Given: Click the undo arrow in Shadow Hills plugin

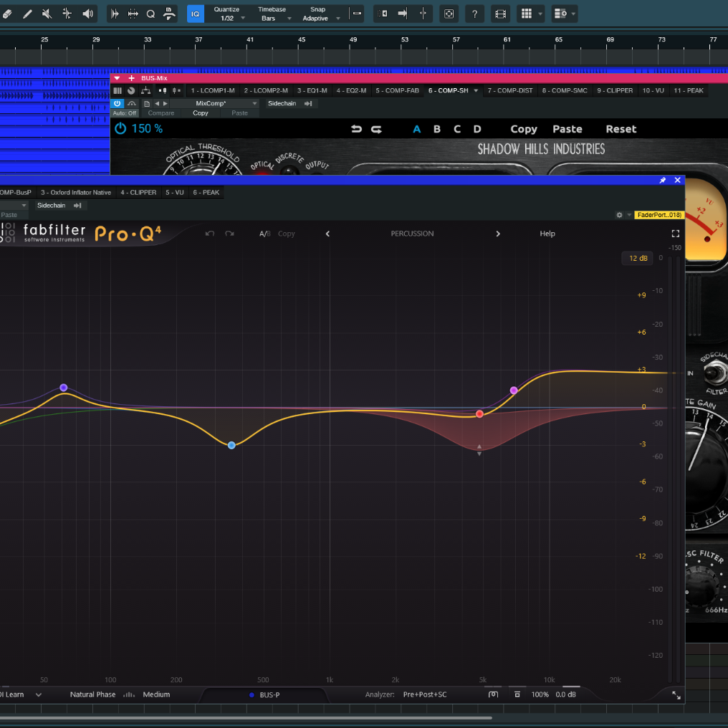Looking at the screenshot, I should (x=356, y=129).
